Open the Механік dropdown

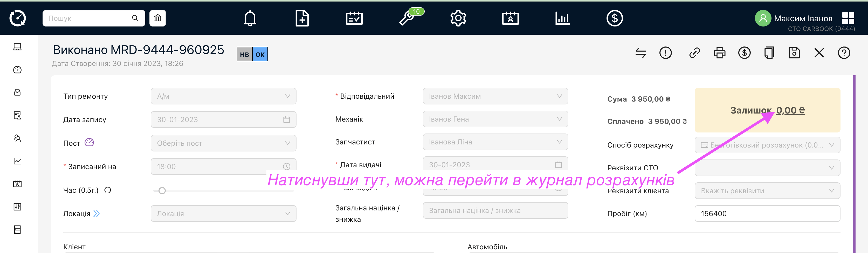click(495, 119)
